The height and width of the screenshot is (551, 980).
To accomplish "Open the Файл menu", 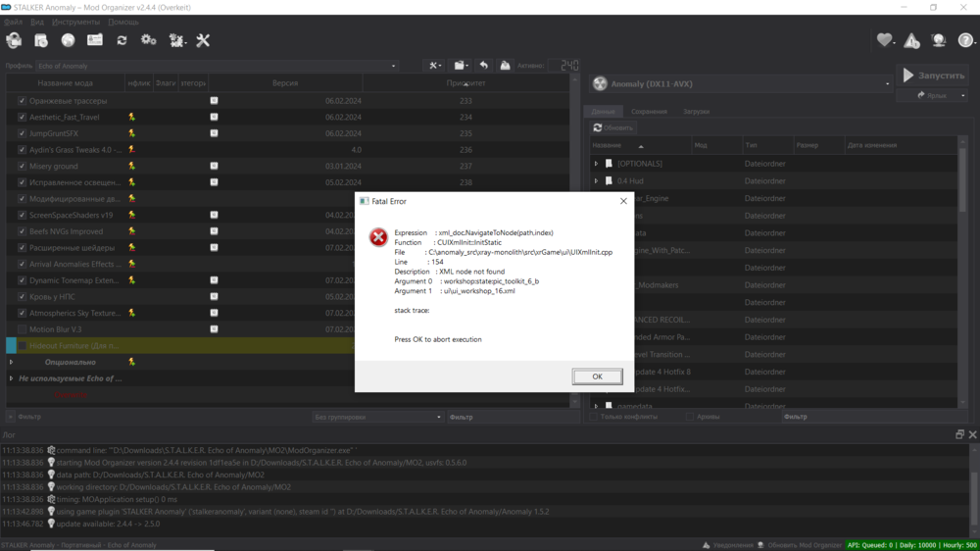I will coord(13,22).
